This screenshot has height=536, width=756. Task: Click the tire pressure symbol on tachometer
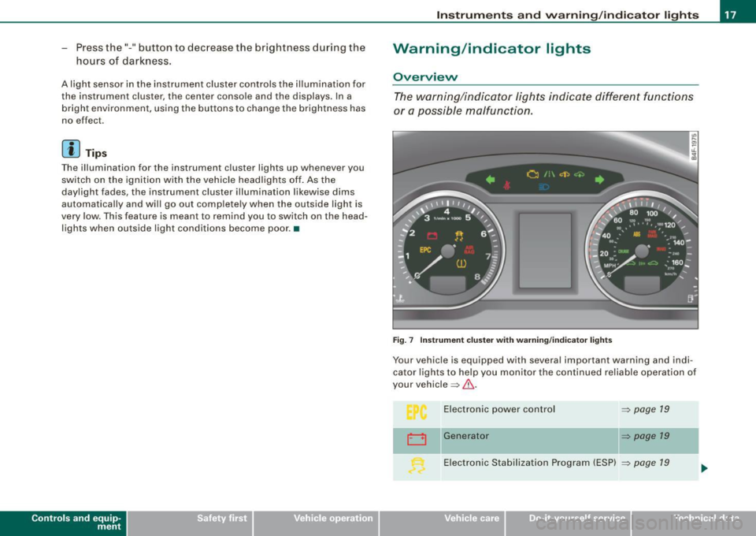click(461, 263)
